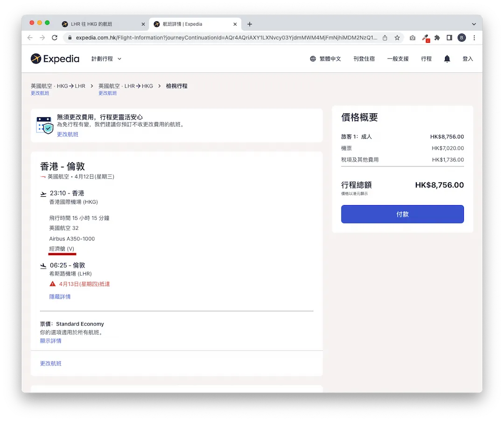Screen dimensions: 504x421
Task: Click the 香港 - 倫敦 route heading
Action: pyautogui.click(x=63, y=166)
